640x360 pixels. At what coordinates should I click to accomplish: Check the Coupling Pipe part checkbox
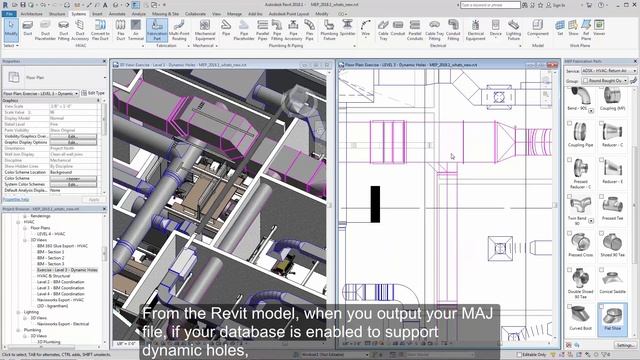tap(569, 123)
